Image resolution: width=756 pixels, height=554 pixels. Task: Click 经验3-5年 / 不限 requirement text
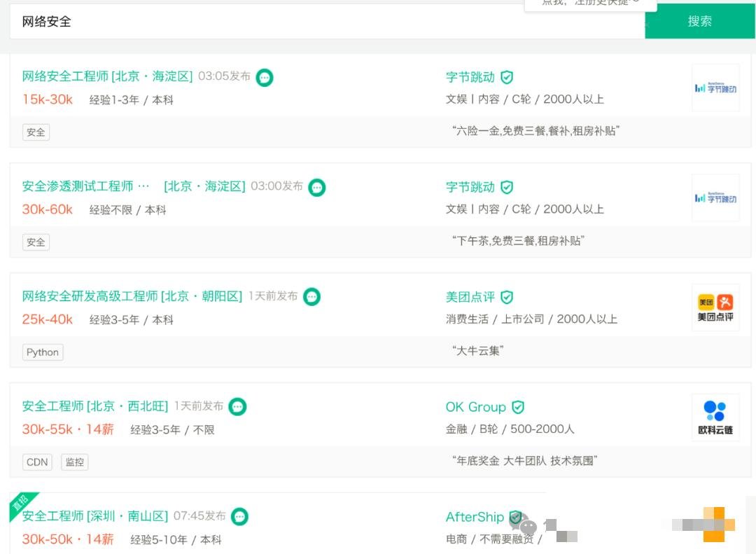pos(172,430)
